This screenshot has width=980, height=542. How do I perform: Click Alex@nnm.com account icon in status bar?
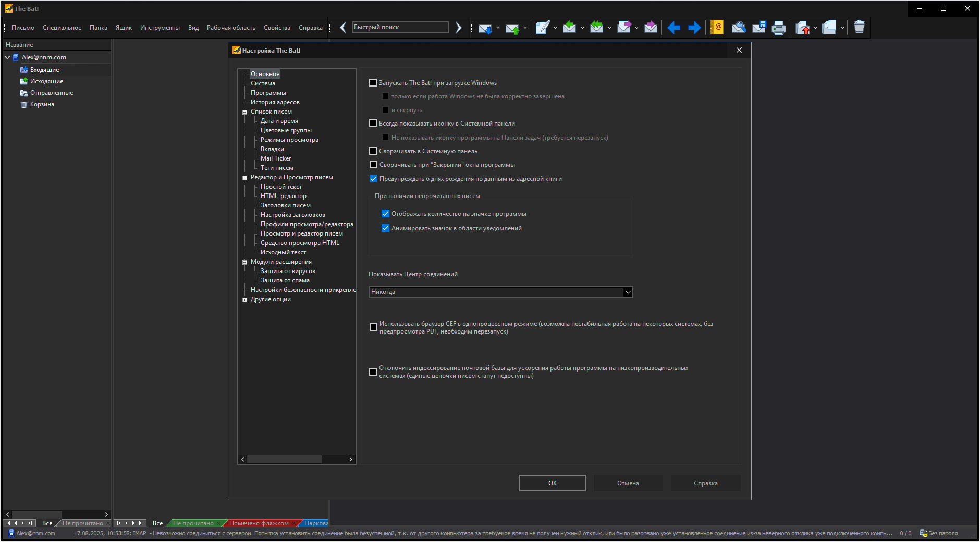[11, 533]
